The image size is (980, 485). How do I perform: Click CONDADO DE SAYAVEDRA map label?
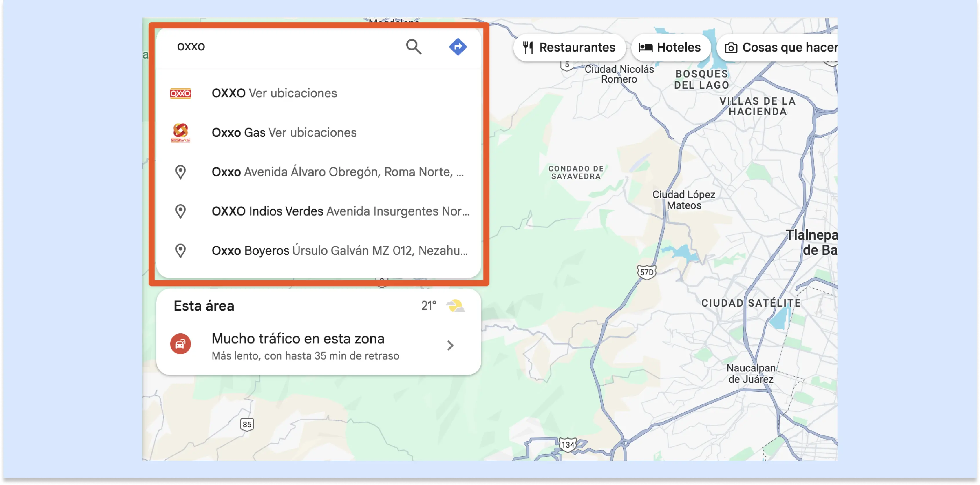point(576,172)
